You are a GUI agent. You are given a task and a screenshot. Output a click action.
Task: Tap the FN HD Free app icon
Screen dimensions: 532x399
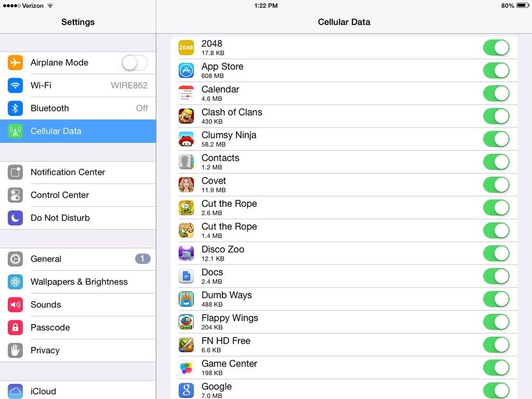point(186,345)
